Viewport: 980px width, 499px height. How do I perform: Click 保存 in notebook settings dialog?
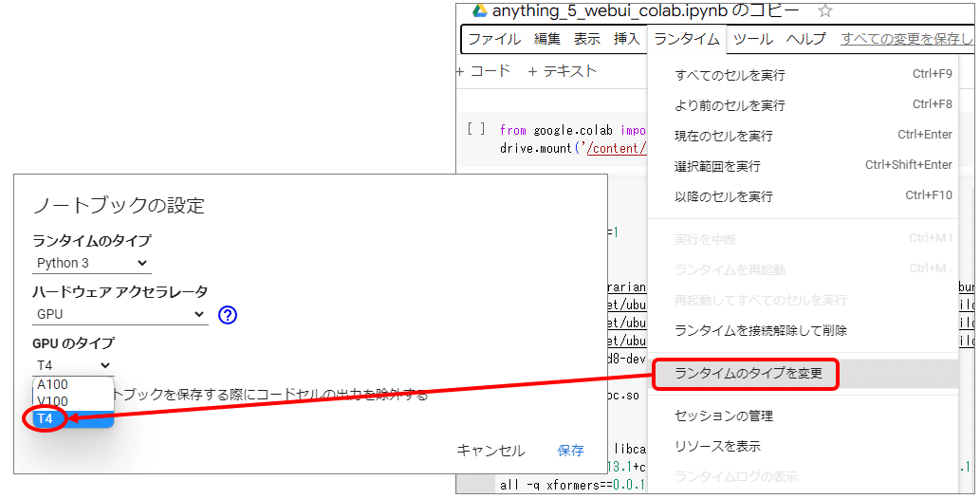tap(570, 451)
